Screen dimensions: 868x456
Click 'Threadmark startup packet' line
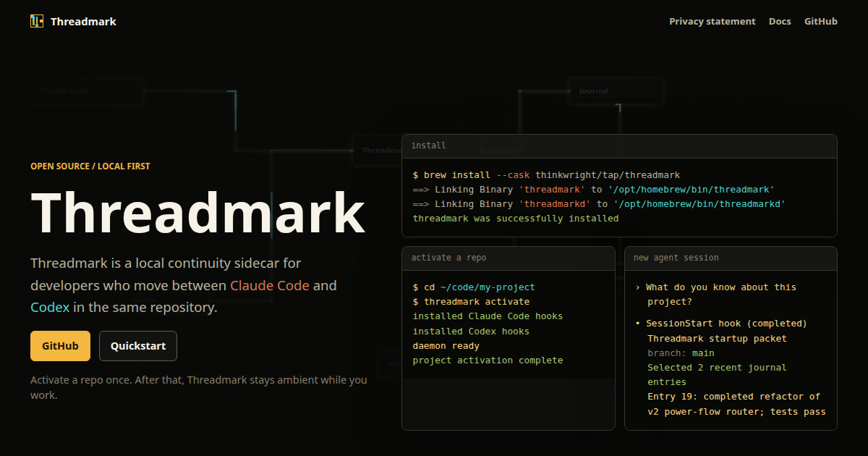[x=717, y=339]
